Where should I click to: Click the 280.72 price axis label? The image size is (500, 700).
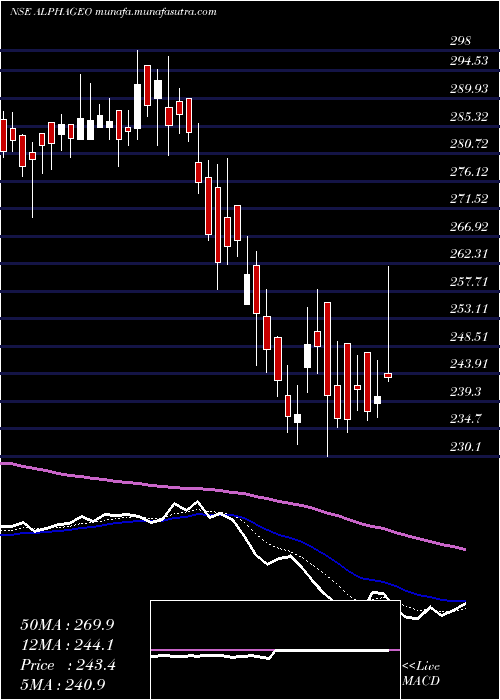pyautogui.click(x=469, y=144)
